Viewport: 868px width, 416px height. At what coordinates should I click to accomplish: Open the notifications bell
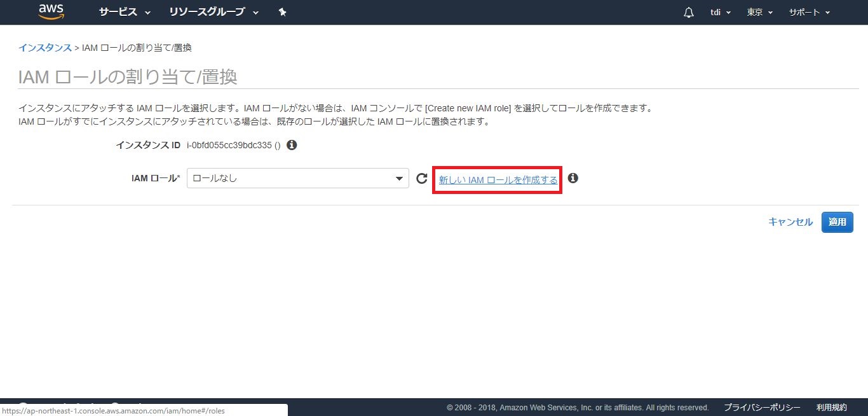pos(689,13)
